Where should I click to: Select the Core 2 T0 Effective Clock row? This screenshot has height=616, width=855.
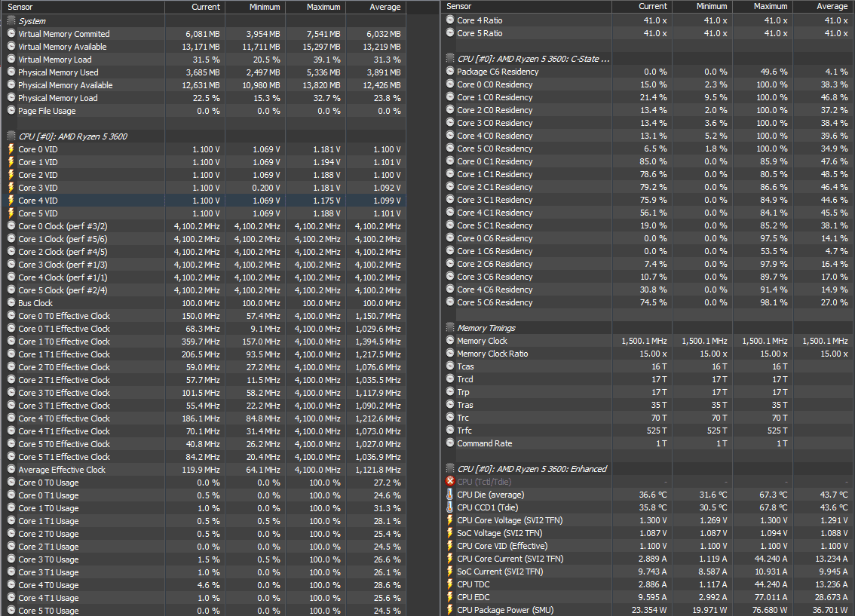pyautogui.click(x=204, y=367)
